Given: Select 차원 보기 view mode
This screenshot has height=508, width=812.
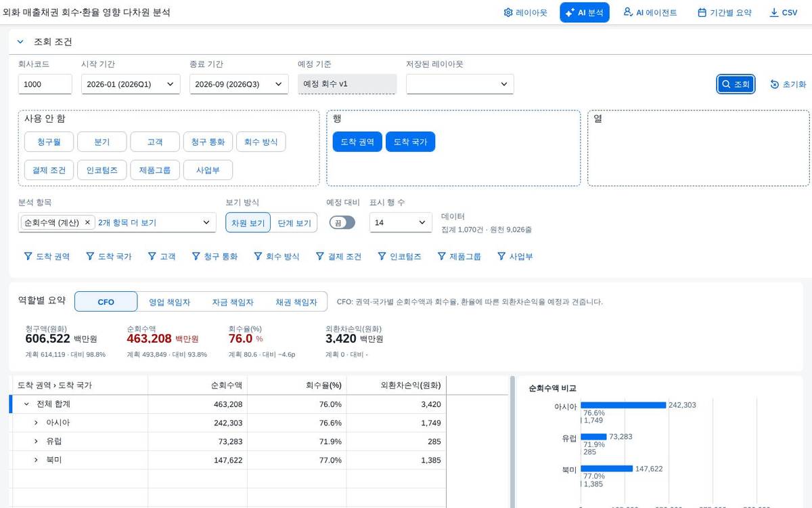Looking at the screenshot, I should coord(248,222).
